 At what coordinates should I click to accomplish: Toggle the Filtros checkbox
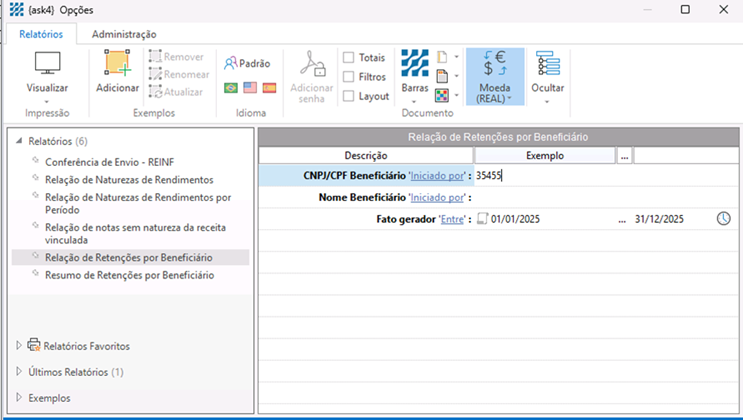(x=348, y=77)
